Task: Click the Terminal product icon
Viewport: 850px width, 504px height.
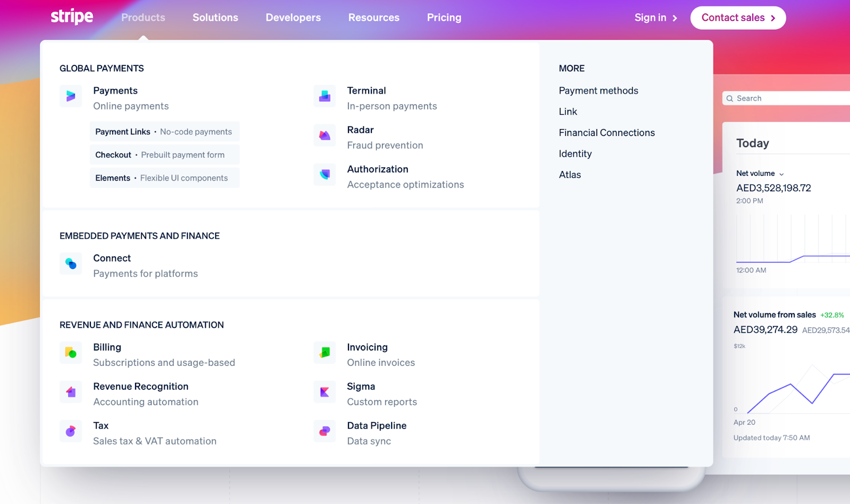Action: [x=325, y=96]
